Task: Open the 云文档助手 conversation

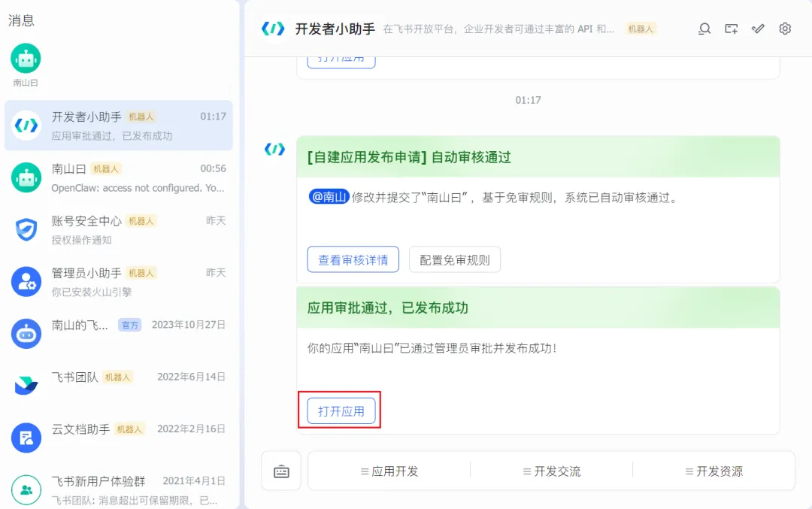Action: pyautogui.click(x=119, y=438)
